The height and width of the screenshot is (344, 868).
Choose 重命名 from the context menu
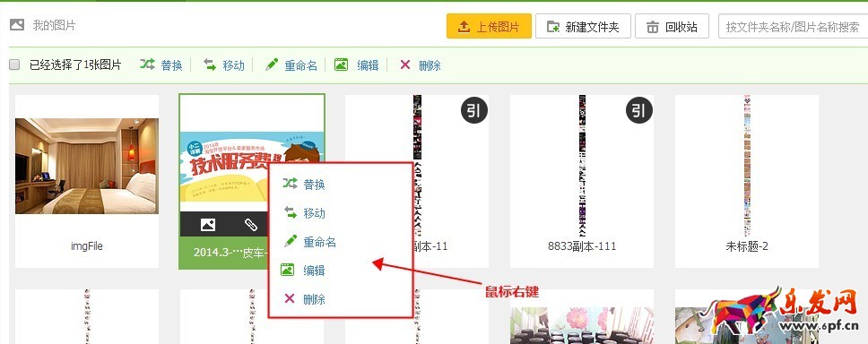319,242
